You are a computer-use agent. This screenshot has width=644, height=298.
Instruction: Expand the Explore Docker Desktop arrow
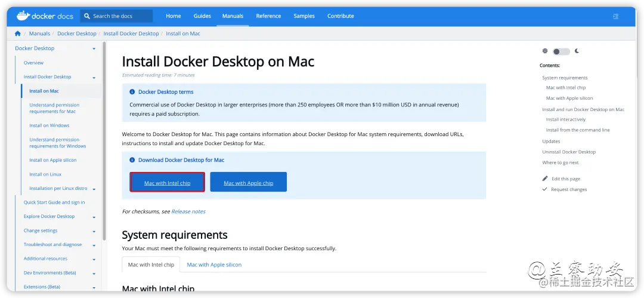(x=94, y=217)
